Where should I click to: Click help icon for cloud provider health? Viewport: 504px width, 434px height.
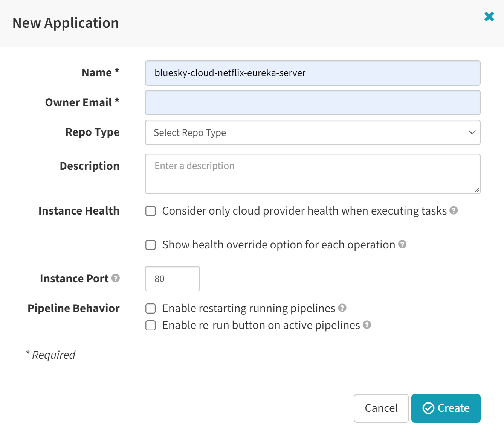point(454,210)
